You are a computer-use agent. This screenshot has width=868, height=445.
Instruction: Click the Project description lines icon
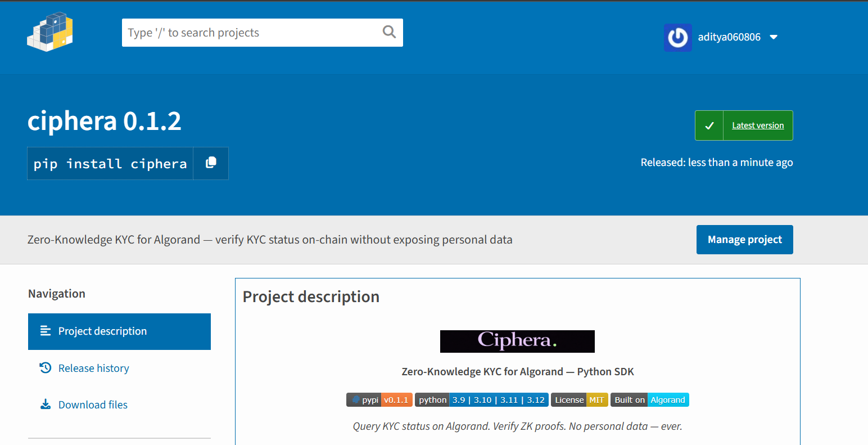[x=46, y=331]
